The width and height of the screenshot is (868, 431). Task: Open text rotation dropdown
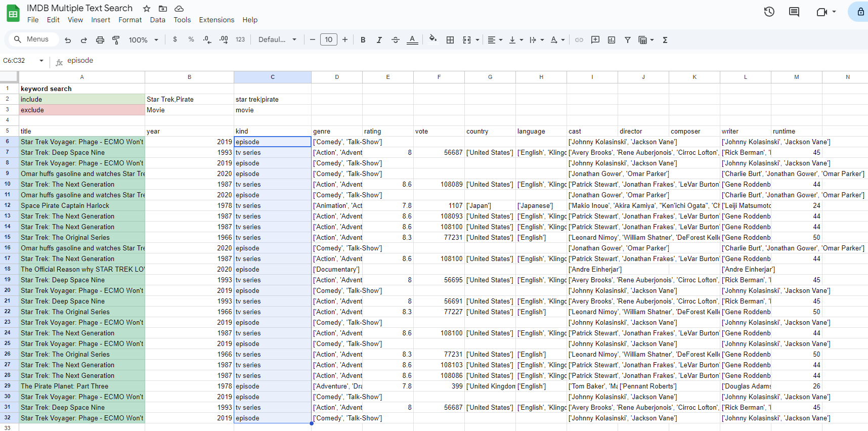click(x=557, y=40)
